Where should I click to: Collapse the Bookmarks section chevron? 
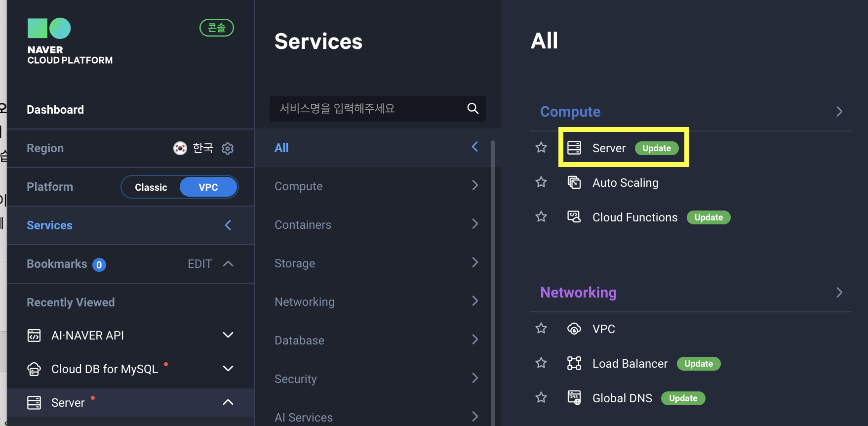(228, 264)
